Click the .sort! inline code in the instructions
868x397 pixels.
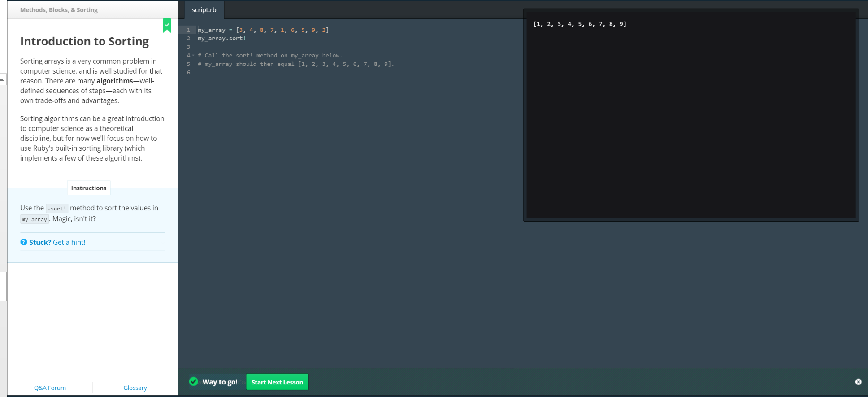(57, 208)
